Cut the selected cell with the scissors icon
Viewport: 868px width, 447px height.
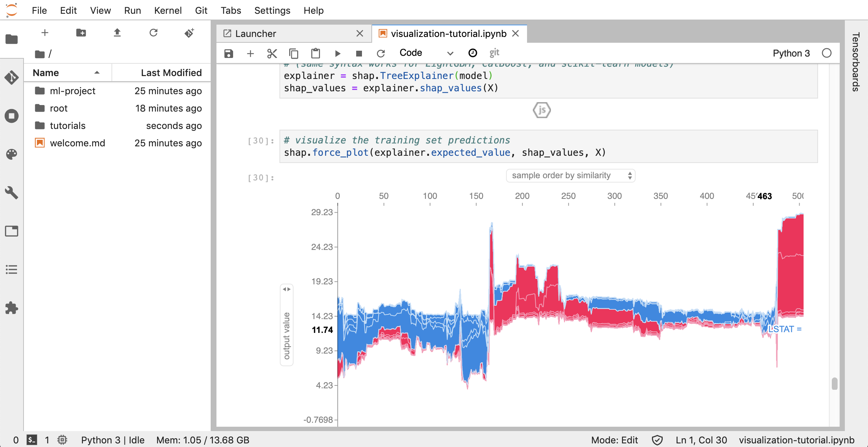[272, 54]
